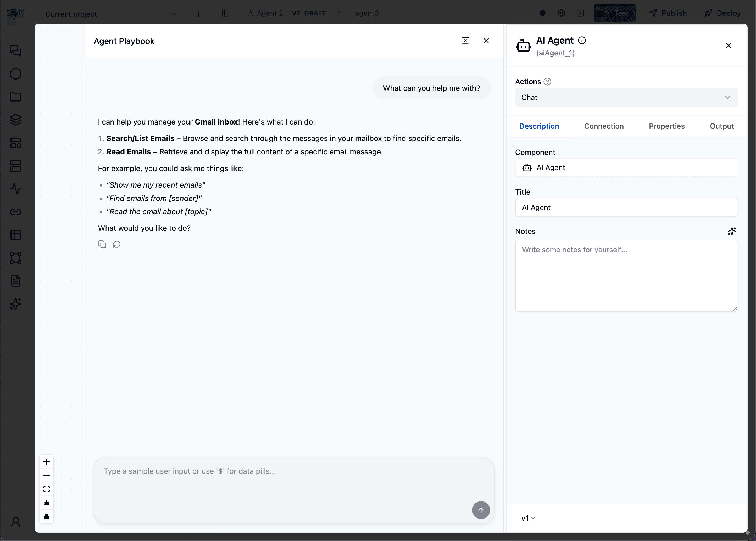
Task: Open the workflow nodes sidebar icon
Action: (16, 258)
